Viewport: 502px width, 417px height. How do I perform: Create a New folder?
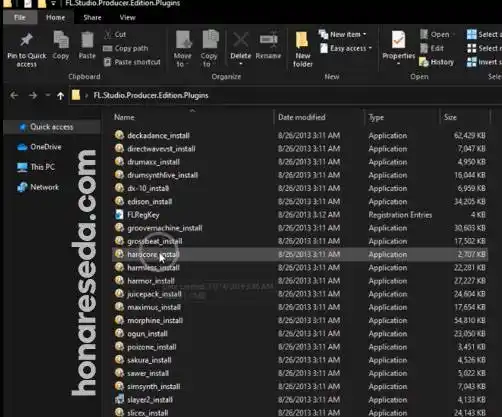[x=303, y=49]
